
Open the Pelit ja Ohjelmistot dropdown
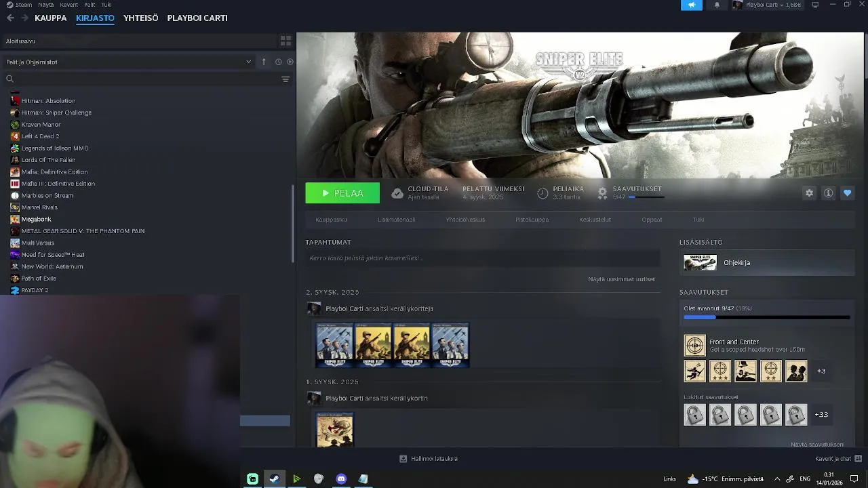[x=129, y=62]
